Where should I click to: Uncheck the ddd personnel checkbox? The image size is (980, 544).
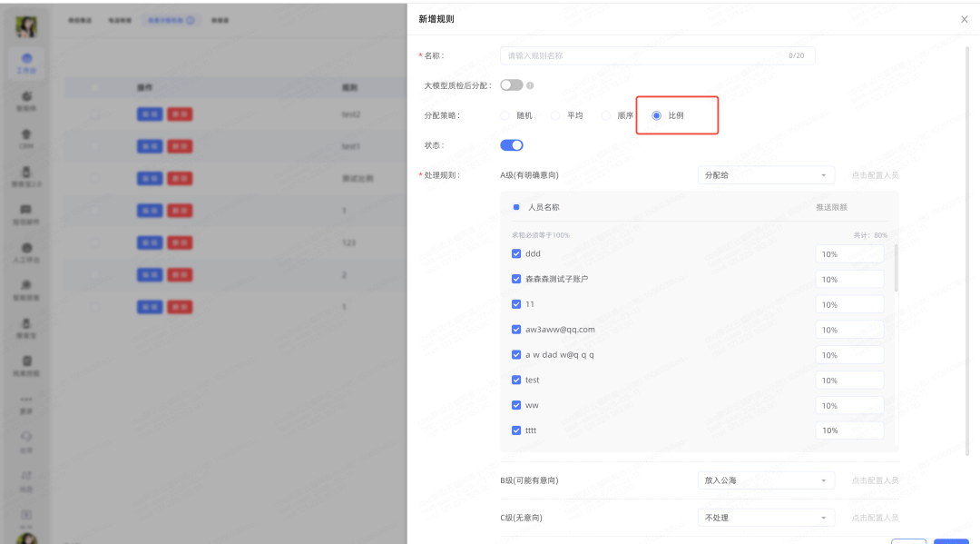tap(516, 254)
